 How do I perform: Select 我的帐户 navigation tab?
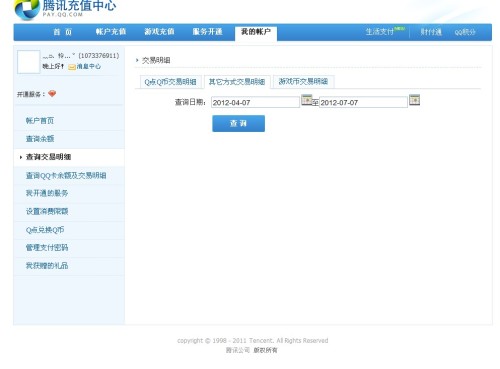pyautogui.click(x=256, y=32)
